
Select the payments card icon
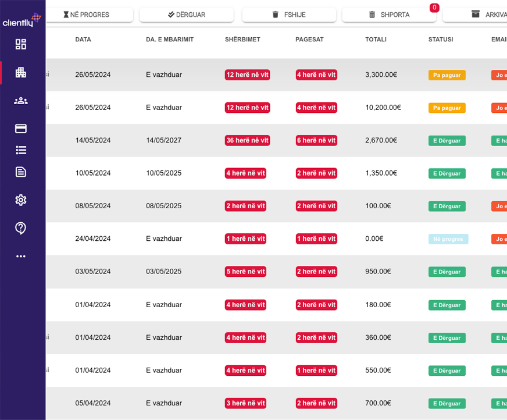coord(21,129)
